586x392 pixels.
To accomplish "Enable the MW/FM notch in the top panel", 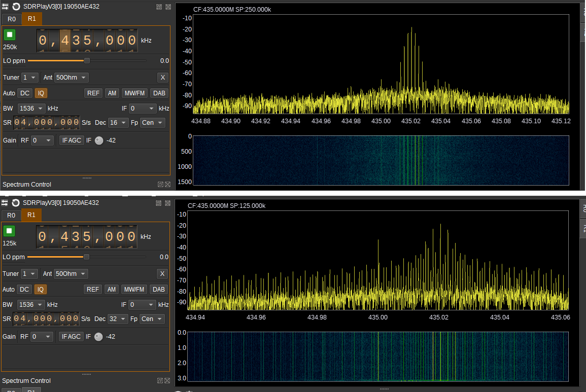I will click(x=134, y=93).
